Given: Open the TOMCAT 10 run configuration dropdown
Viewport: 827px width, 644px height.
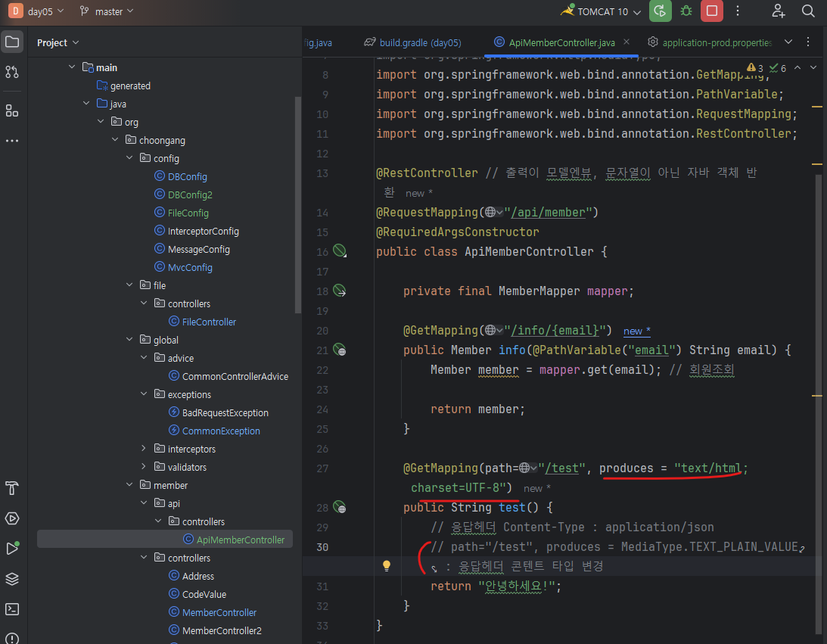Looking at the screenshot, I should pos(601,11).
